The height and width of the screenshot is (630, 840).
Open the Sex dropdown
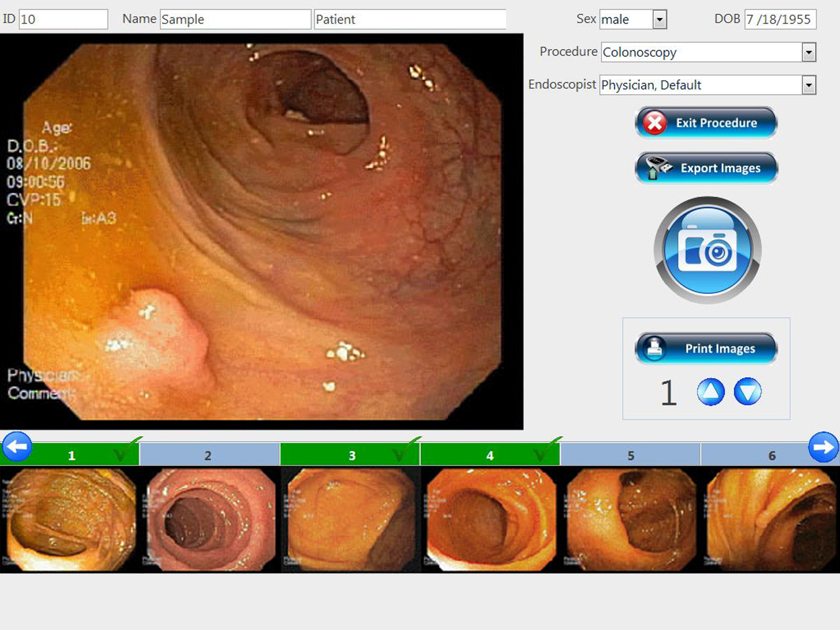tap(659, 19)
